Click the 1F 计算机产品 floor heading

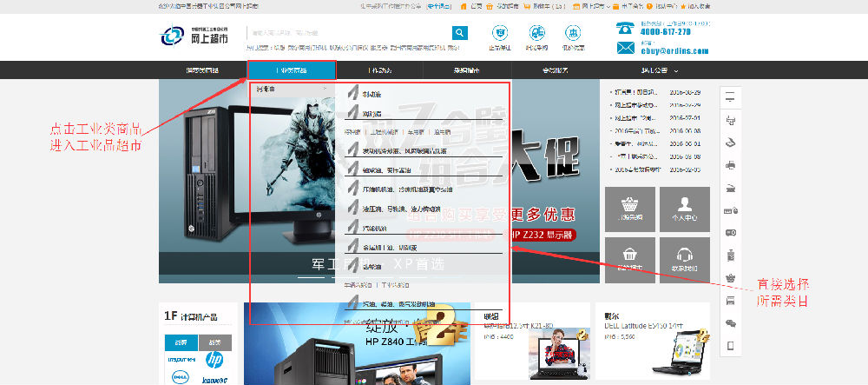tap(190, 316)
